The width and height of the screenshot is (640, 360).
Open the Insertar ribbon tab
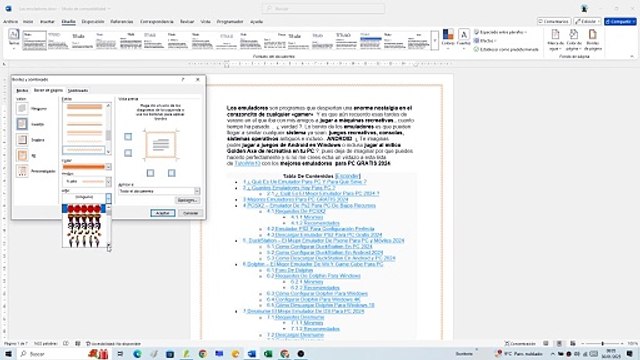coord(47,22)
